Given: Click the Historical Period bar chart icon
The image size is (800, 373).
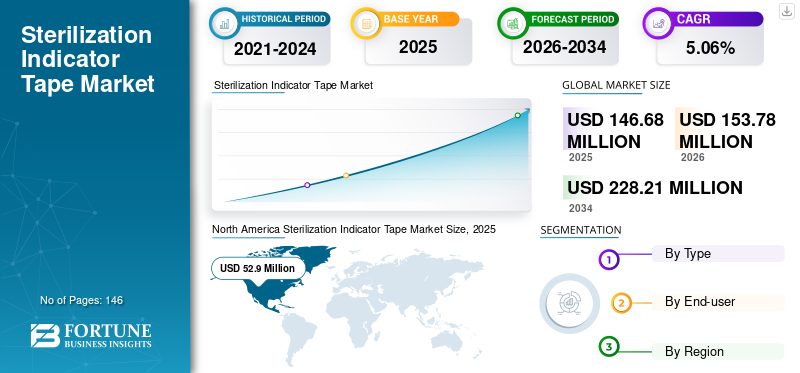Looking at the screenshot, I should pos(224,23).
